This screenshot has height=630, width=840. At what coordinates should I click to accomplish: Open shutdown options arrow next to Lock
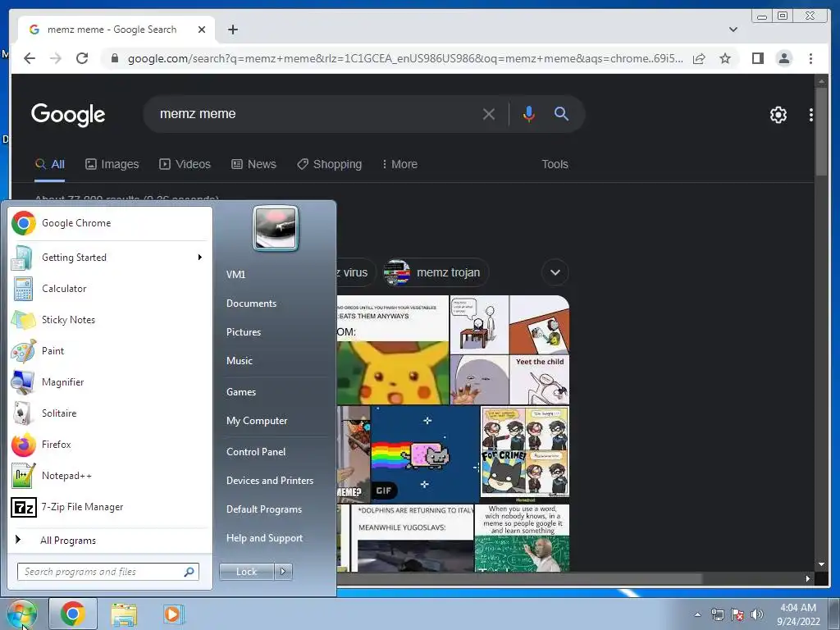coord(283,572)
